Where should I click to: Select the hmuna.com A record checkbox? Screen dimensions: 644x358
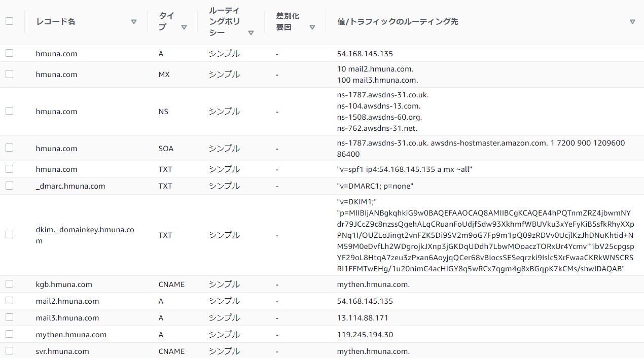(x=9, y=53)
